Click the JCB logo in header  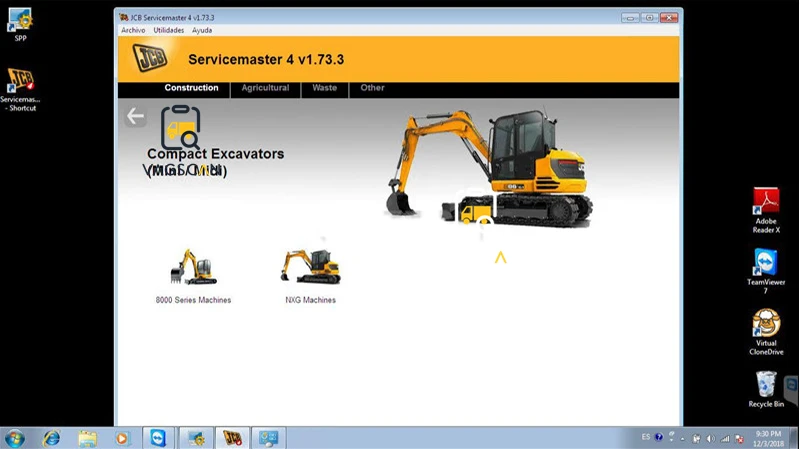pos(149,58)
